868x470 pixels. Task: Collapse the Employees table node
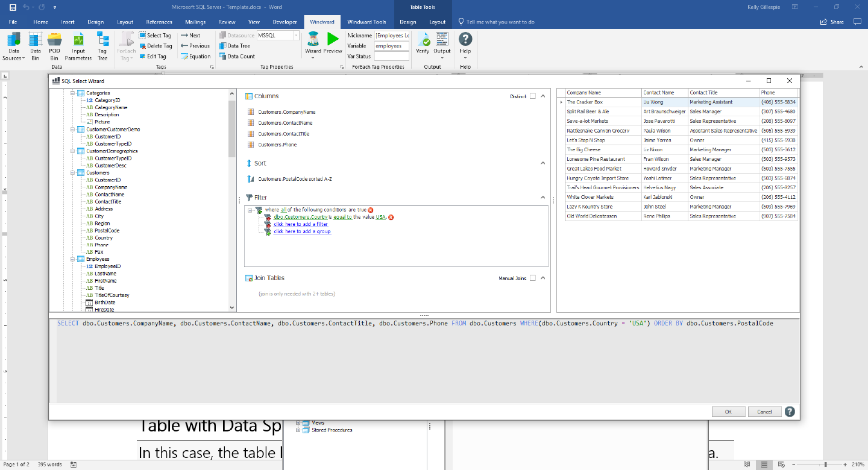pos(73,259)
